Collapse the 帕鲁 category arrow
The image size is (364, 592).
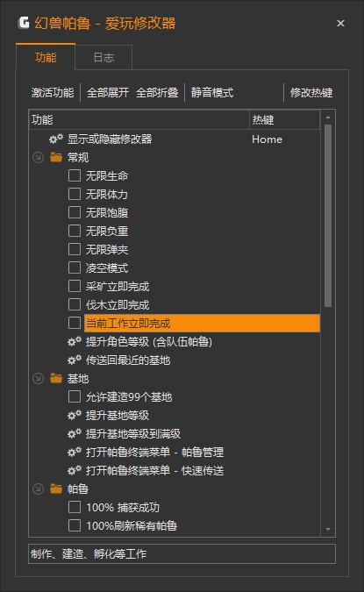[x=38, y=489]
